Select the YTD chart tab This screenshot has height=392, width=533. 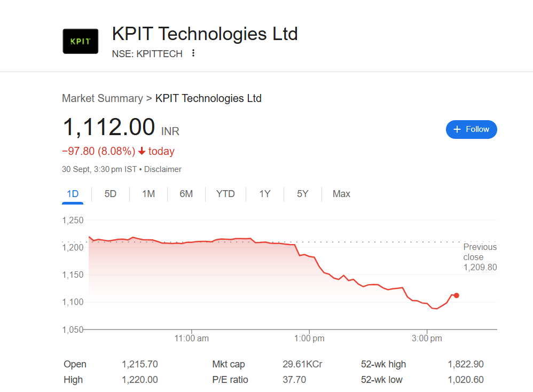225,194
